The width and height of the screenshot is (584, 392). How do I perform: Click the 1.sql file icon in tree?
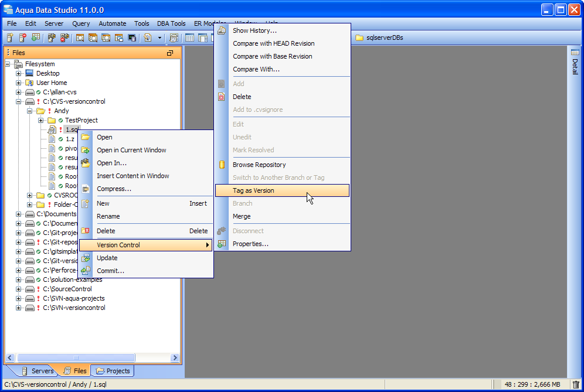pyautogui.click(x=52, y=129)
